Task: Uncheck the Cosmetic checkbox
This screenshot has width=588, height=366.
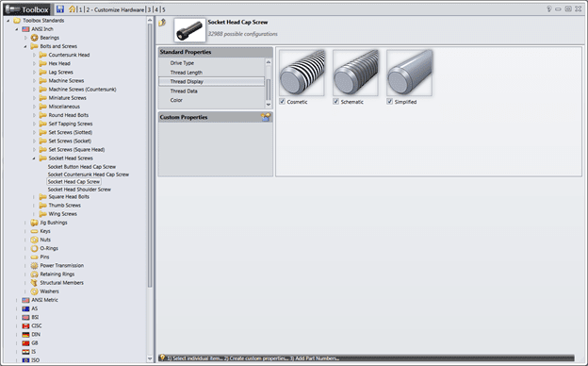Action: [x=282, y=101]
